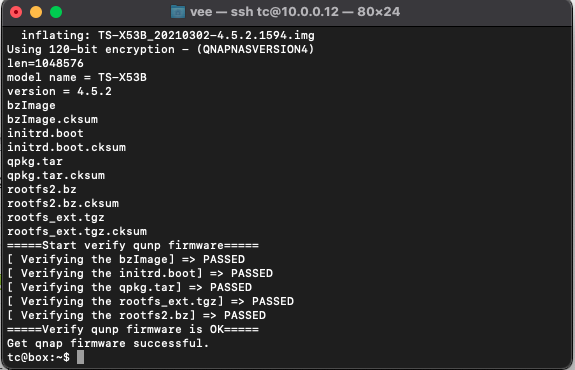
Task: Click the 'bzImage.cksum' filename text
Action: pyautogui.click(x=52, y=120)
